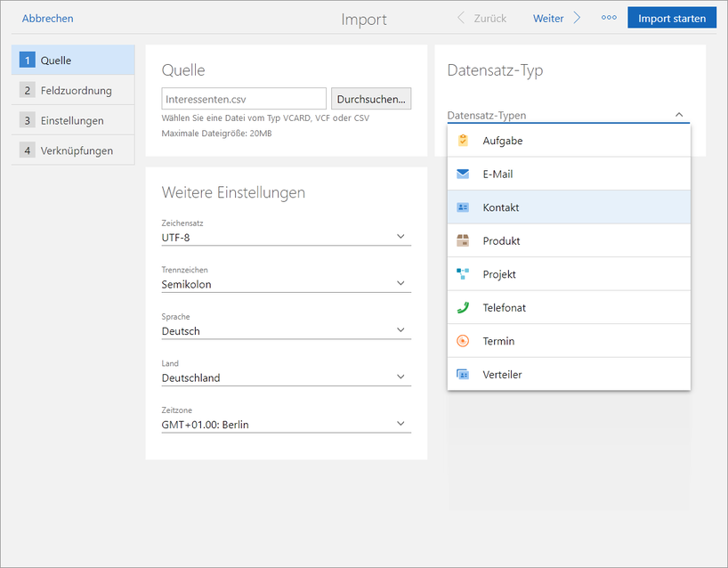728x568 pixels.
Task: Click the E-Mail envelope icon
Action: [463, 174]
